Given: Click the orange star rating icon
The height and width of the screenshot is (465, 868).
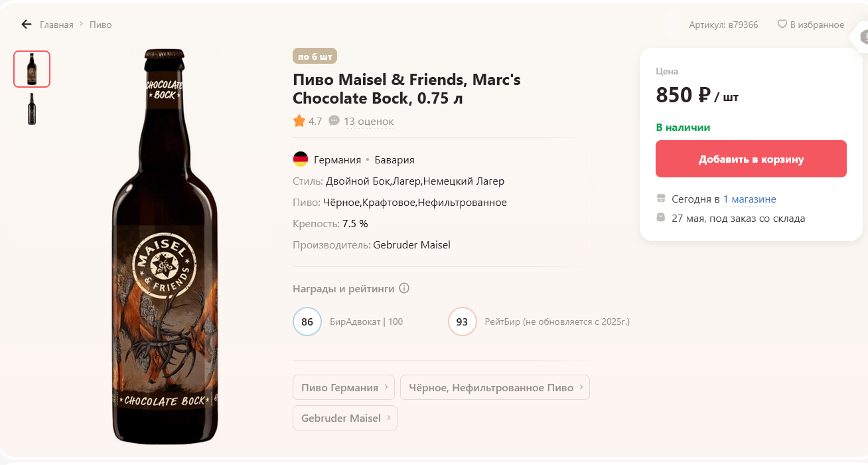Looking at the screenshot, I should click(x=299, y=121).
